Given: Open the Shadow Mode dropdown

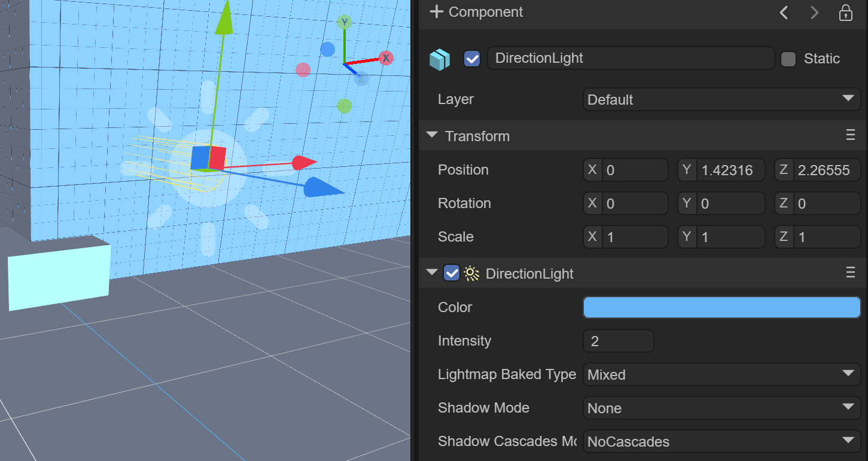Looking at the screenshot, I should tap(721, 408).
